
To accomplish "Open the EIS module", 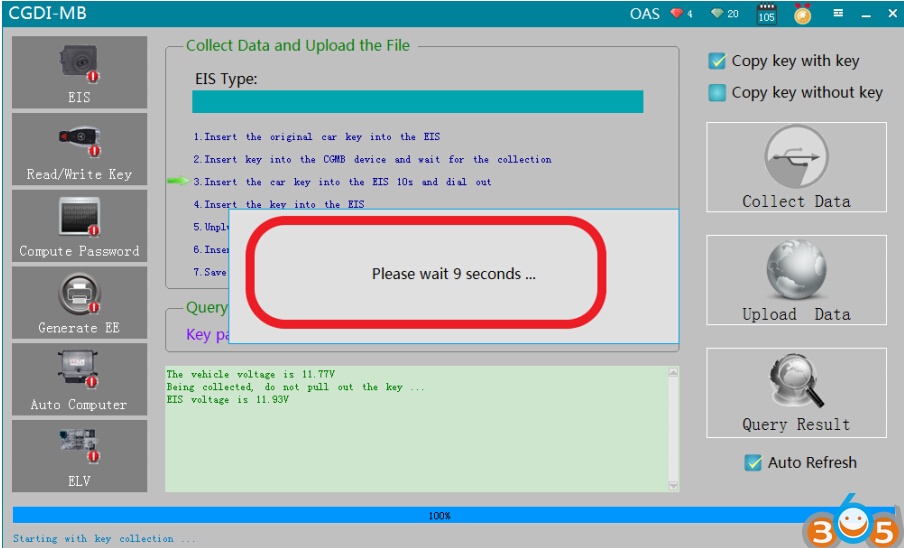I will coord(79,72).
